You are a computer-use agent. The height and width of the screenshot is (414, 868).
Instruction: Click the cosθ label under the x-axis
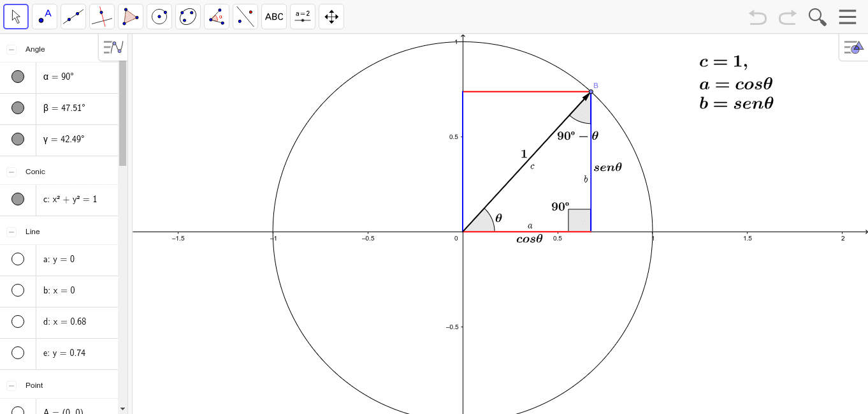530,239
